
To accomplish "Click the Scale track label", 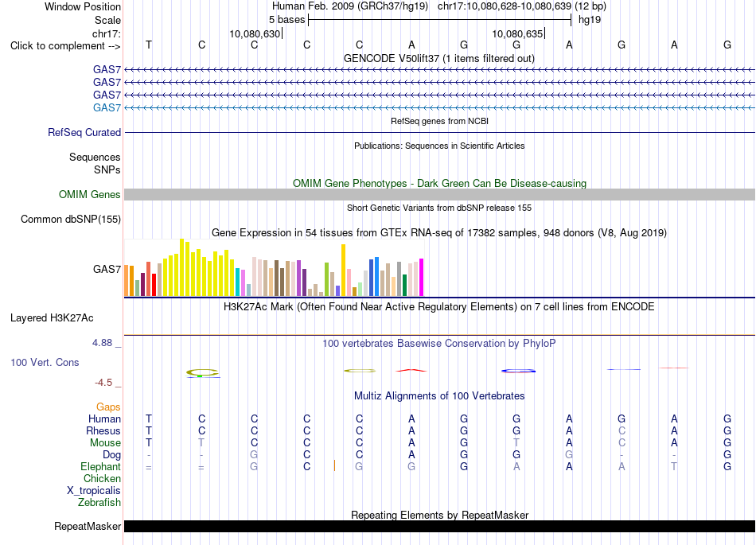I will pos(107,20).
